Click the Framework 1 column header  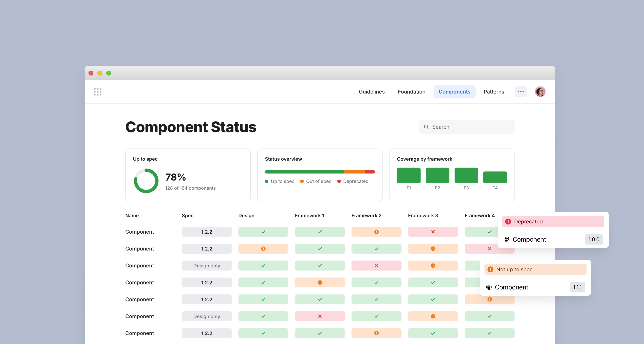(x=309, y=215)
